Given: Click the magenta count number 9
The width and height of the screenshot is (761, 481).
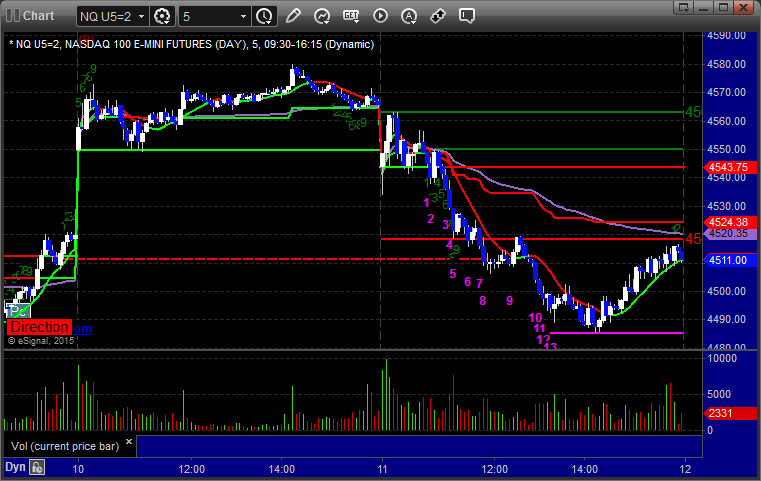Looking at the screenshot, I should 510,300.
